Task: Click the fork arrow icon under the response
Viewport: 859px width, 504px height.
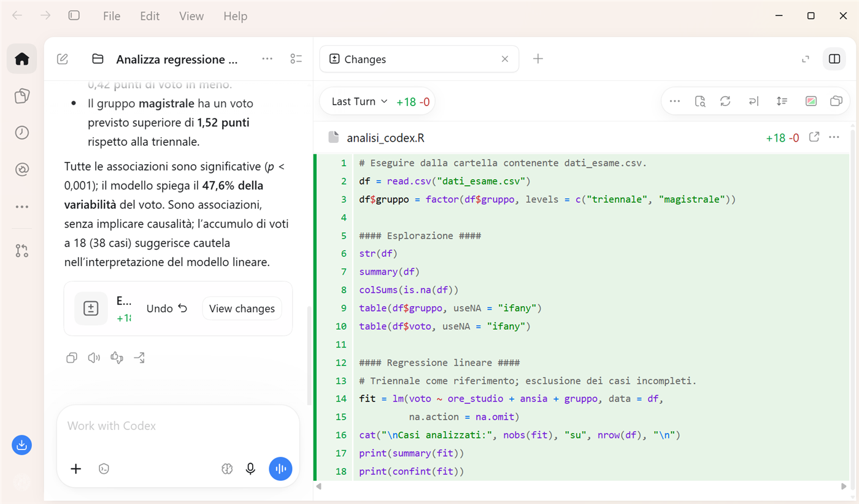Action: click(x=139, y=358)
